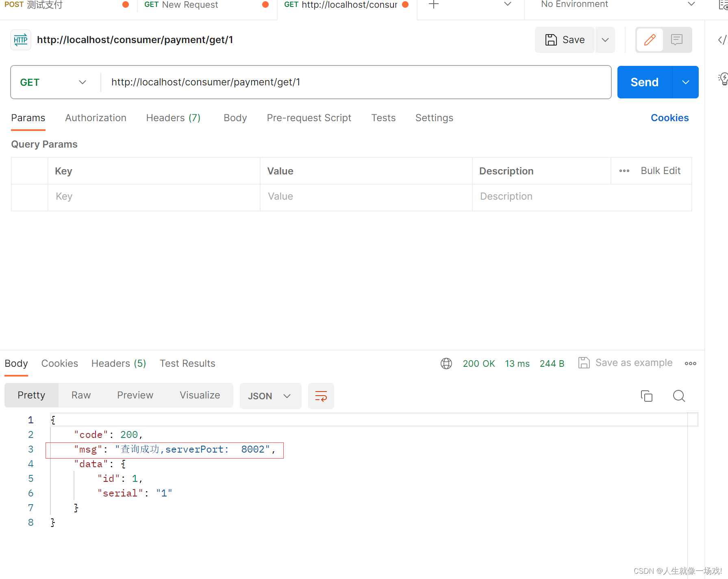
Task: Add a new request tab with plus
Action: (x=434, y=5)
